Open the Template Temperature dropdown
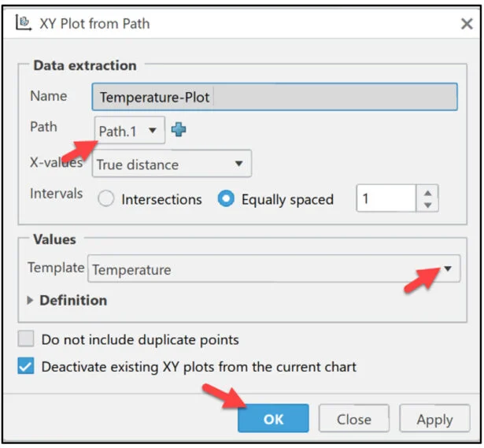This screenshot has width=484, height=448. [447, 269]
